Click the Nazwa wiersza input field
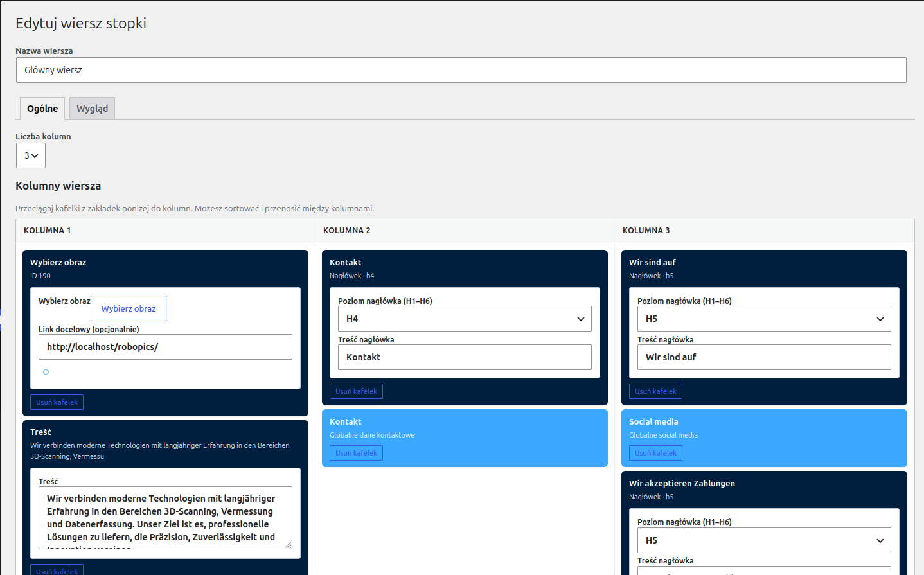Image resolution: width=924 pixels, height=575 pixels. coord(461,70)
